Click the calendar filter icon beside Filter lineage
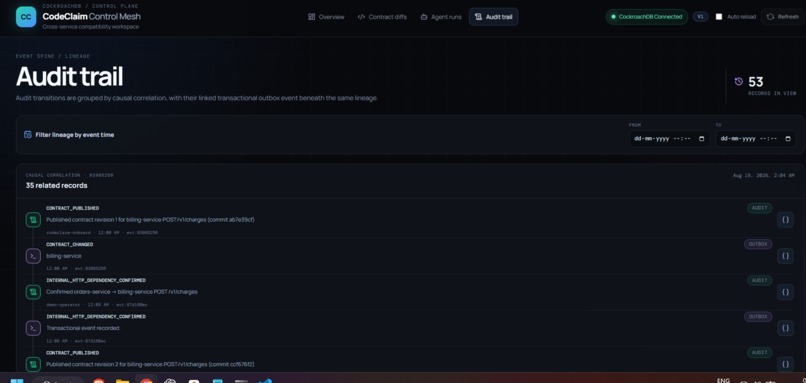The height and width of the screenshot is (383, 806). click(28, 135)
